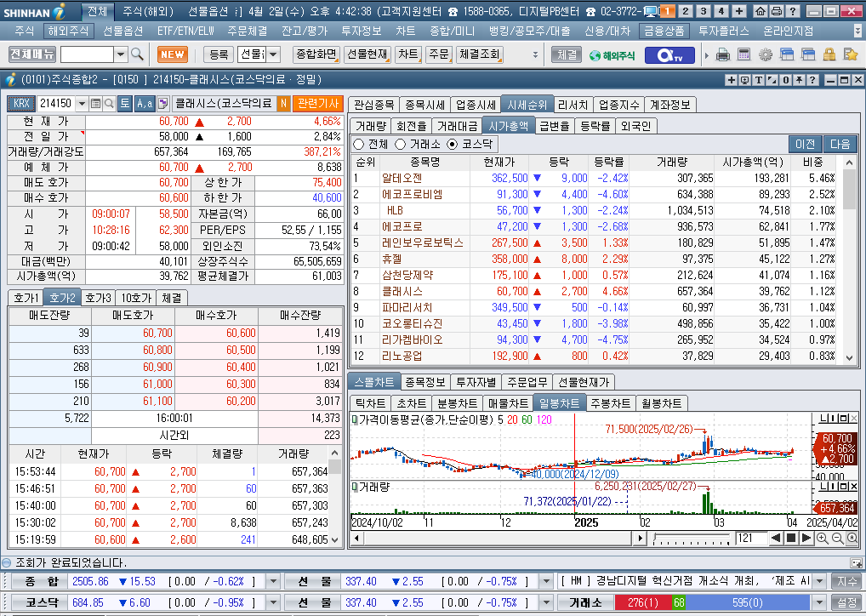Zoom in the chart with plus magnifier
866x616 pixels.
coord(823,538)
